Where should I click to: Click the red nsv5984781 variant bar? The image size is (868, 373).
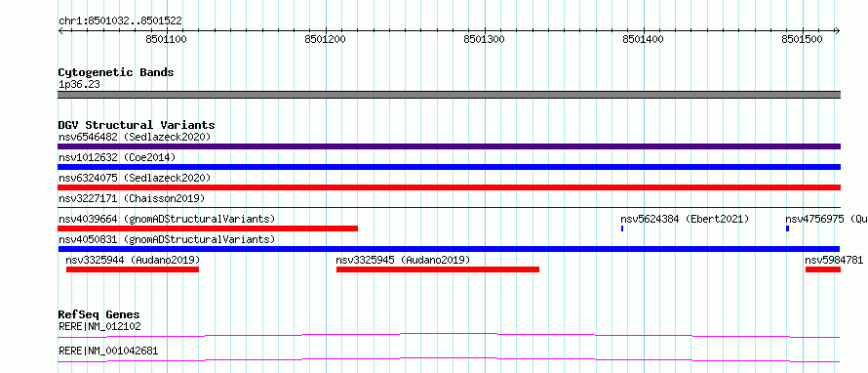(x=823, y=269)
